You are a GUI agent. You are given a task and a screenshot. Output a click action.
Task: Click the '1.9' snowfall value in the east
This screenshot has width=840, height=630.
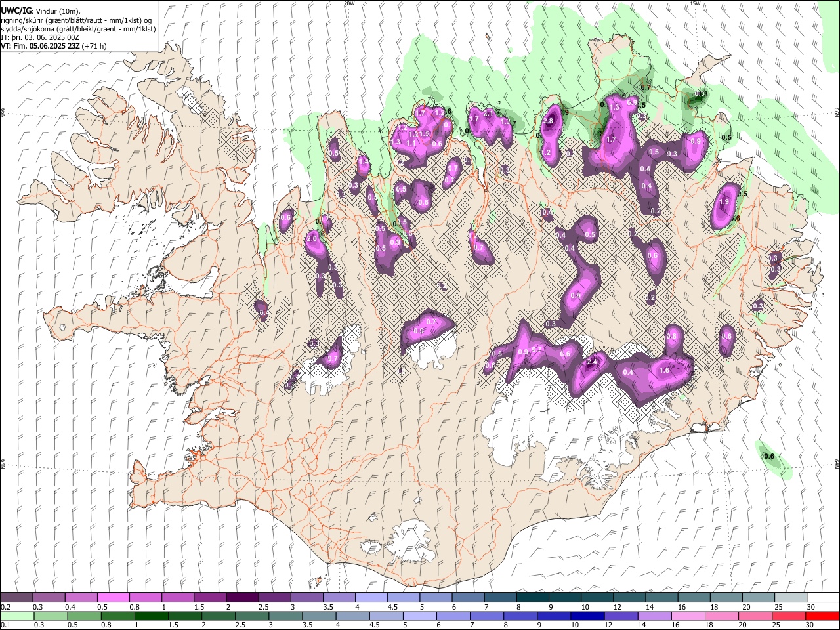(724, 202)
